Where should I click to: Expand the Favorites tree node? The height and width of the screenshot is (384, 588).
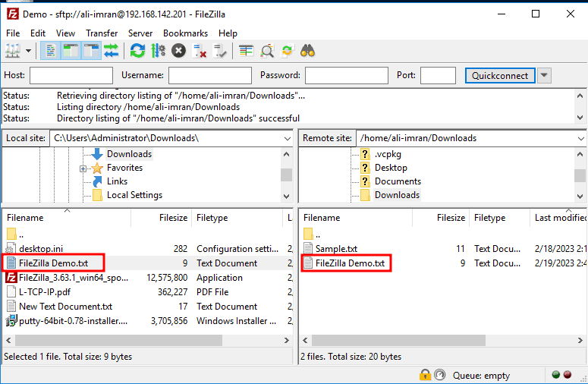click(x=83, y=168)
